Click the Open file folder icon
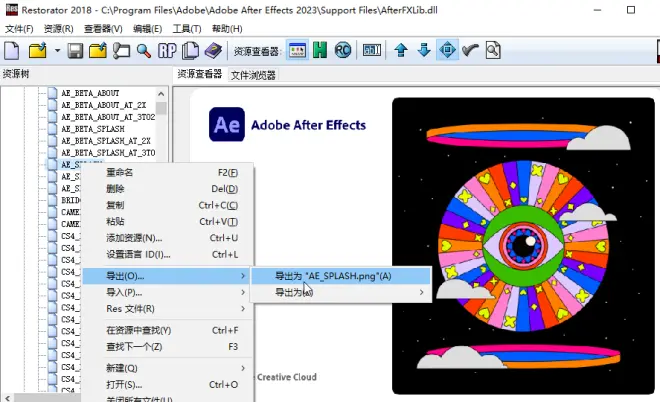This screenshot has height=402, width=660. (x=38, y=51)
